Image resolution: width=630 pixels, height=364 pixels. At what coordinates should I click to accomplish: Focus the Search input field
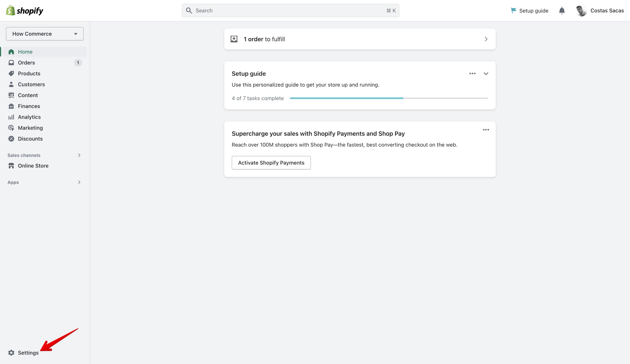click(x=290, y=10)
